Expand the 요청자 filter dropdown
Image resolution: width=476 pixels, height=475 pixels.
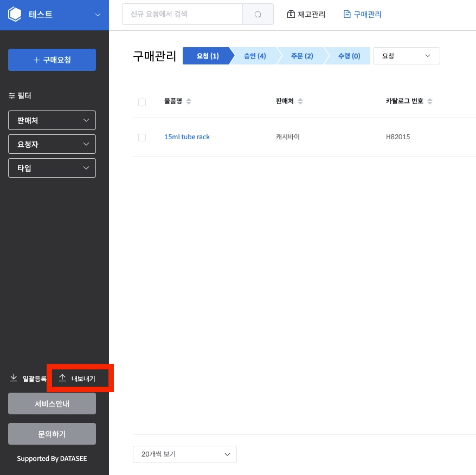(x=52, y=144)
